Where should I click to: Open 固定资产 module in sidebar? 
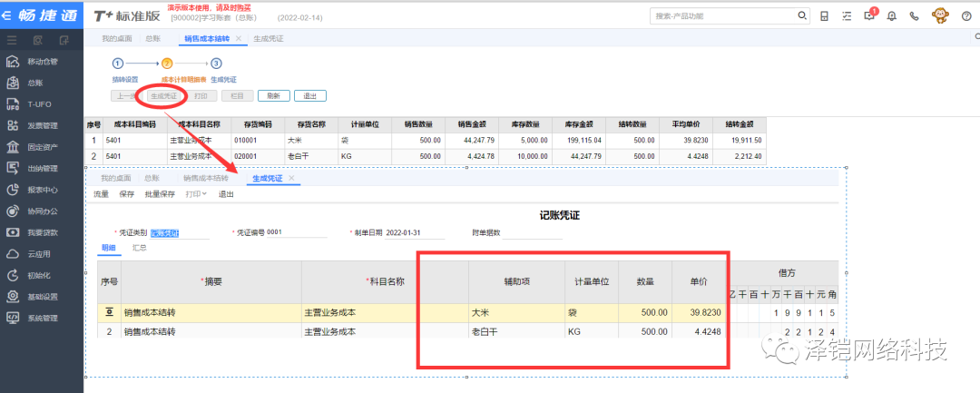pos(42,147)
